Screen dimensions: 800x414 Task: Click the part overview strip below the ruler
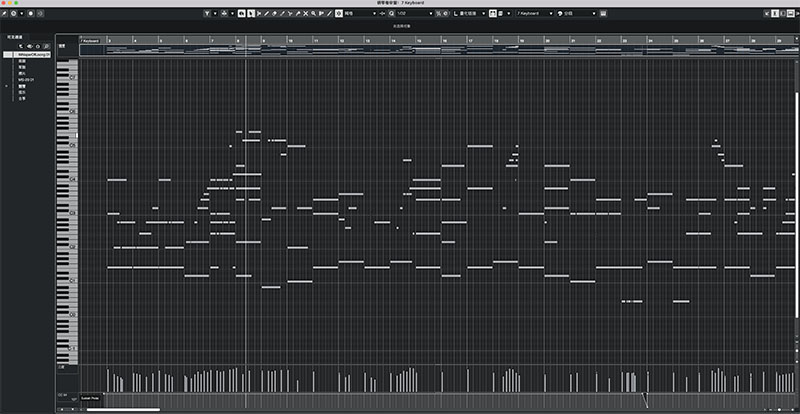click(439, 50)
